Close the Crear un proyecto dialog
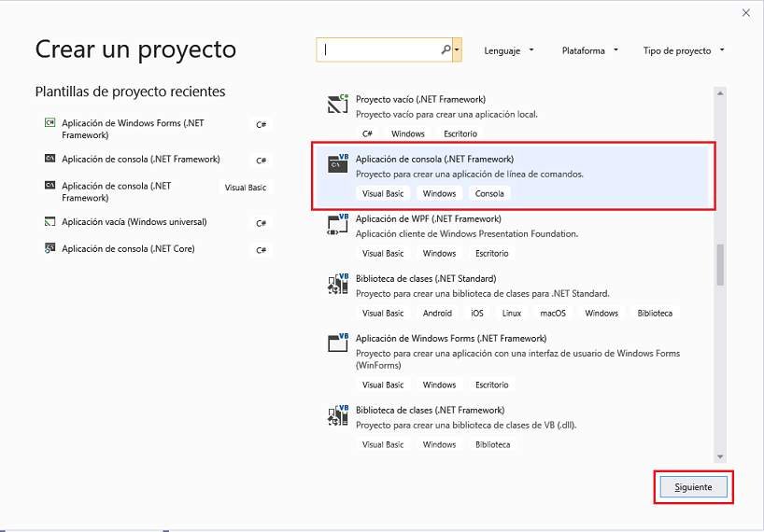This screenshot has height=532, width=764. pyautogui.click(x=745, y=12)
